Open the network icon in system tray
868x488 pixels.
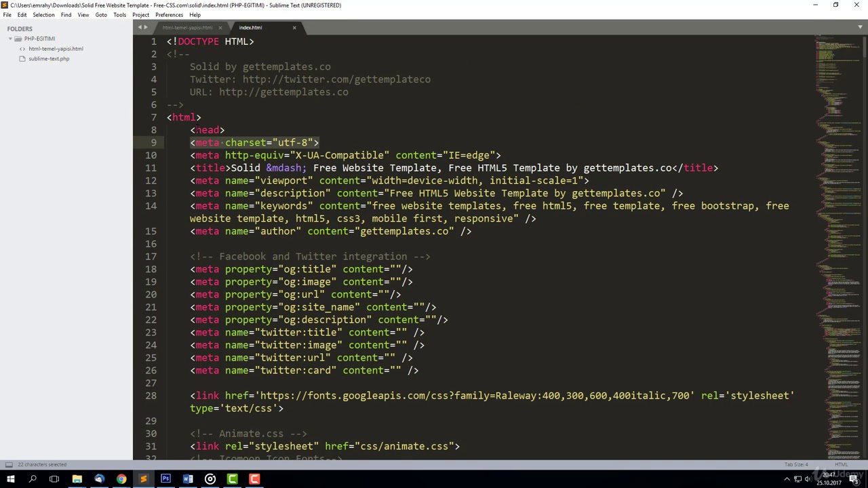(x=797, y=479)
